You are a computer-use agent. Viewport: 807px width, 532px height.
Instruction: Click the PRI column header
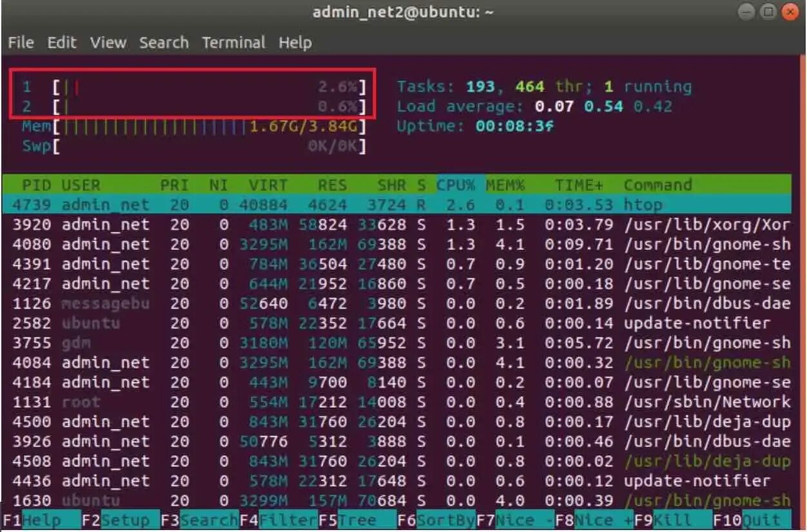pos(174,185)
